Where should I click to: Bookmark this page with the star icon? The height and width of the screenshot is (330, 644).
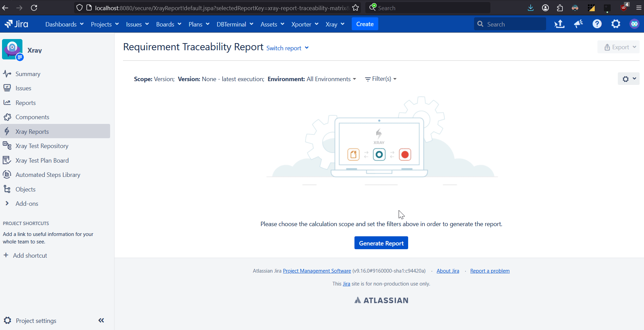pos(355,8)
